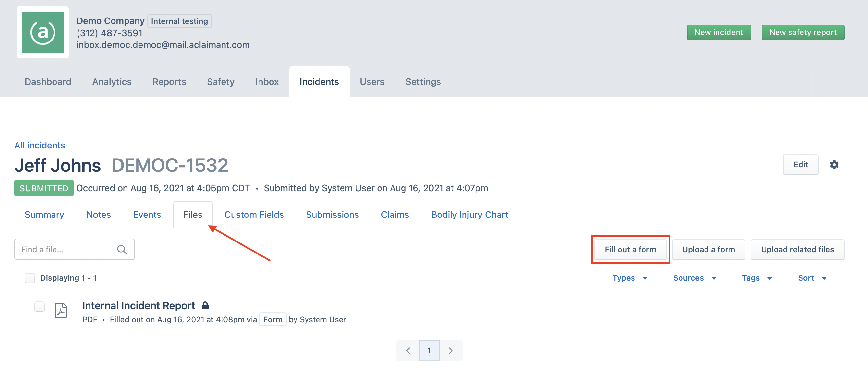This screenshot has width=868, height=376.
Task: Click the lock icon beside Internal Incident Report
Action: tap(206, 305)
